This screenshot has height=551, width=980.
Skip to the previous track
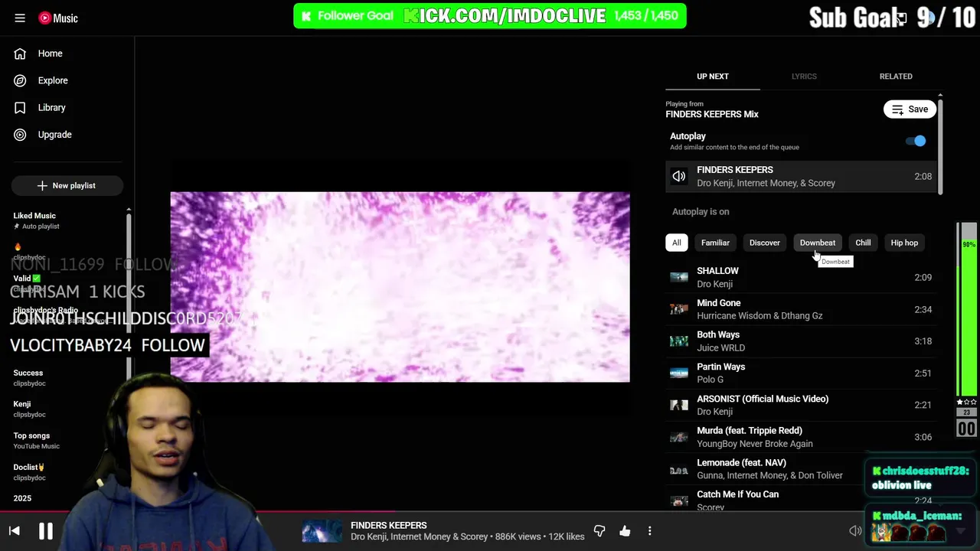point(14,530)
